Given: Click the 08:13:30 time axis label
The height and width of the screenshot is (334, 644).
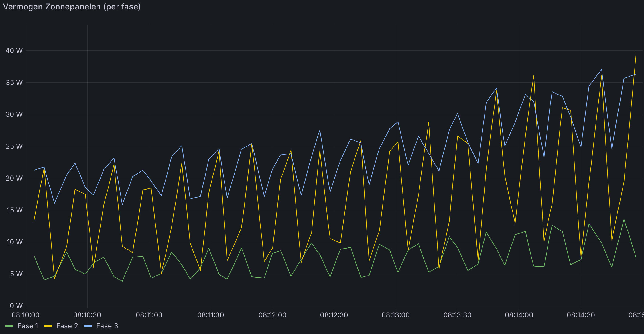Looking at the screenshot, I should click(457, 315).
